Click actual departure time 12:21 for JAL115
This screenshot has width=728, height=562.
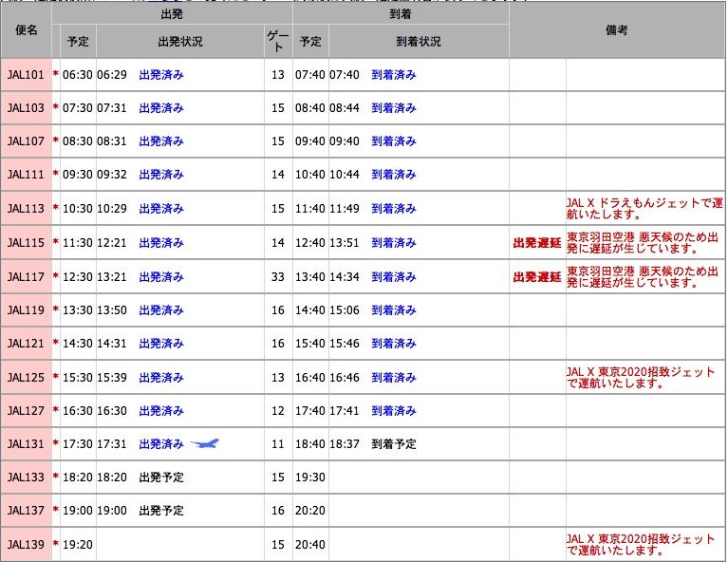(x=111, y=243)
